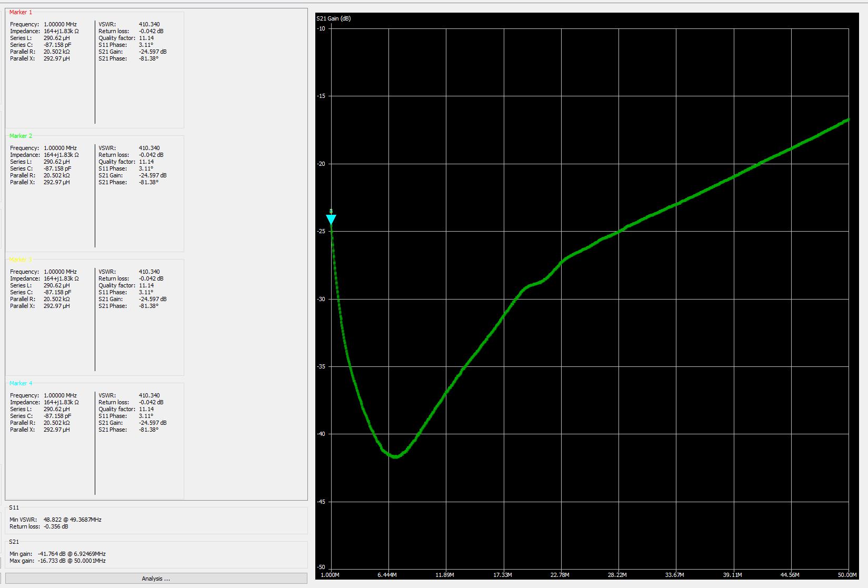Click the 1.000M x-axis label

pos(330,575)
